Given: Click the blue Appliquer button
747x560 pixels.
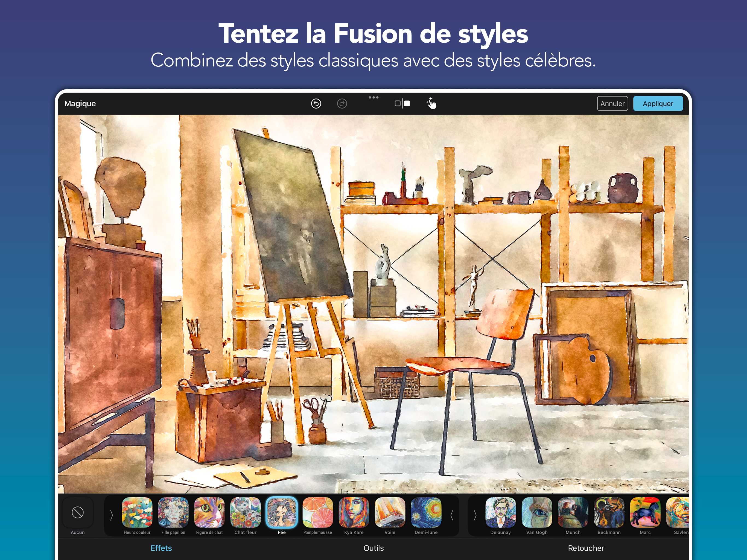Looking at the screenshot, I should (658, 103).
